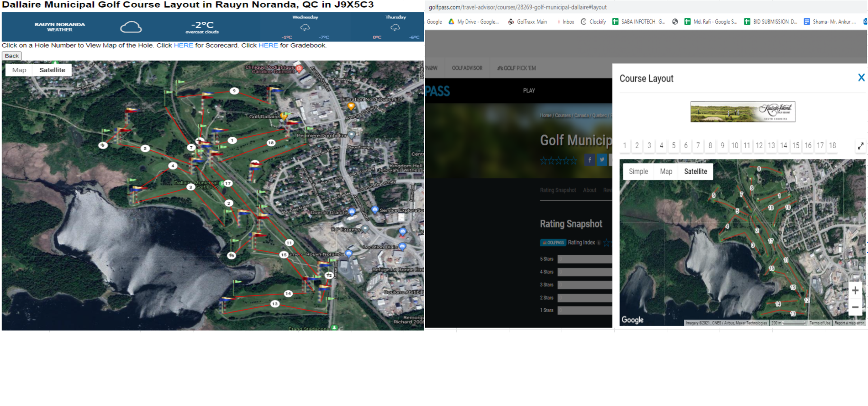Click hole 11 marker on left map
This screenshot has width=868, height=406.
[x=289, y=243]
